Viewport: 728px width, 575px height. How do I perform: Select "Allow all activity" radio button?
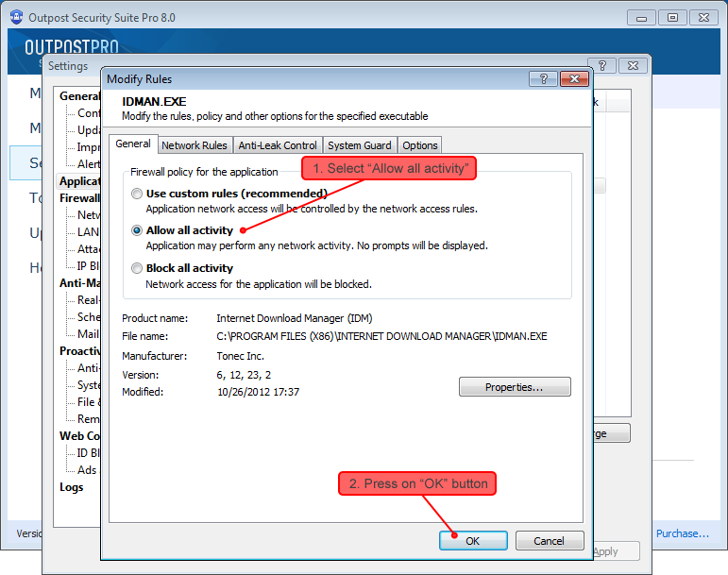[137, 230]
